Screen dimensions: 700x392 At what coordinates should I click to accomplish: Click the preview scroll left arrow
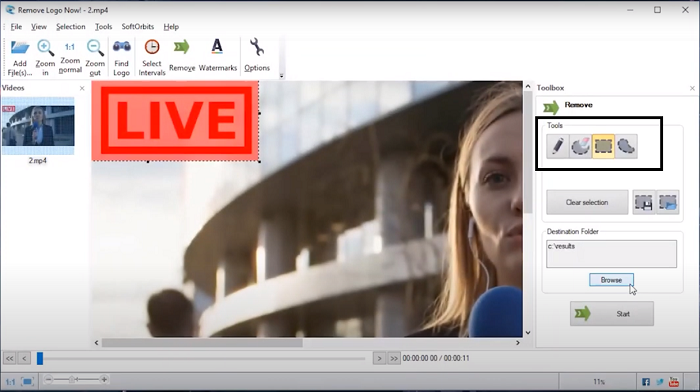pos(96,343)
